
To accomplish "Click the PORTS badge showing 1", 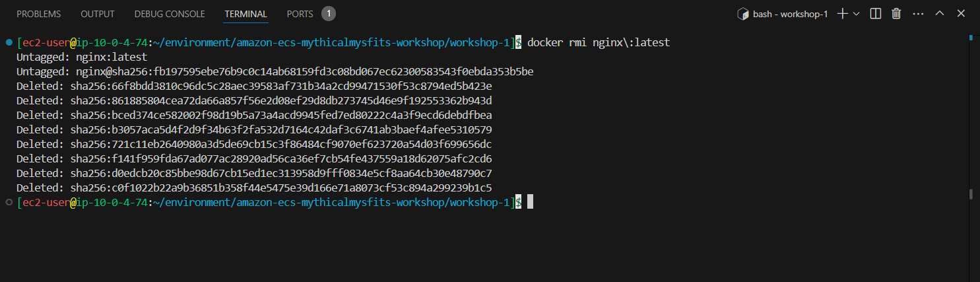I will coord(329,14).
